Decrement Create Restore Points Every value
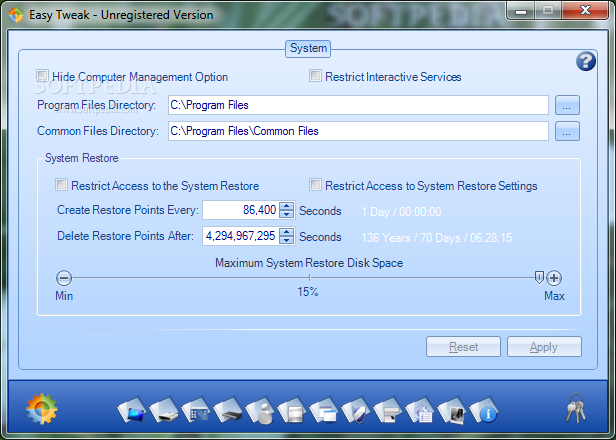 (287, 214)
